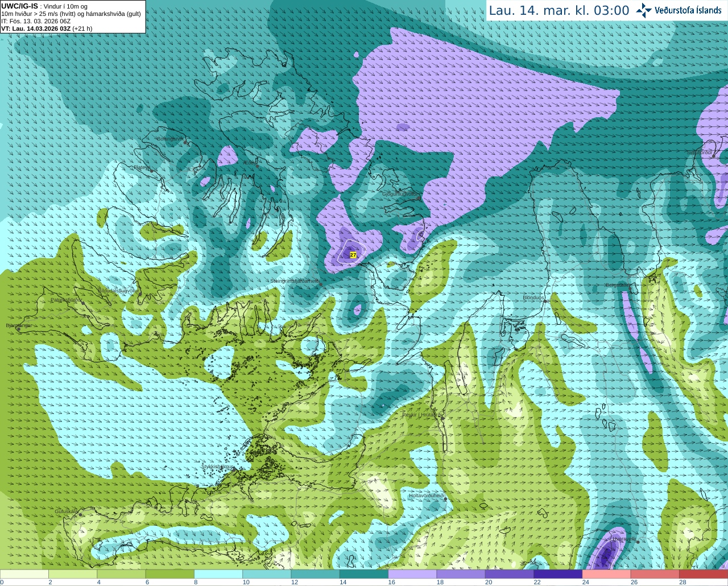The image size is (728, 586).
Task: Click the 'IT: Fös. 13. 03. 2026 06Z' line
Action: 36,21
